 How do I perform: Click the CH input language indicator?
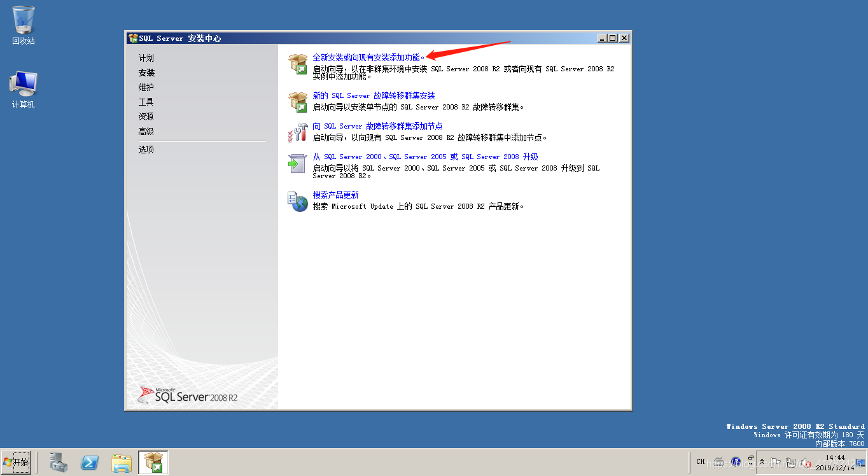[x=700, y=461]
